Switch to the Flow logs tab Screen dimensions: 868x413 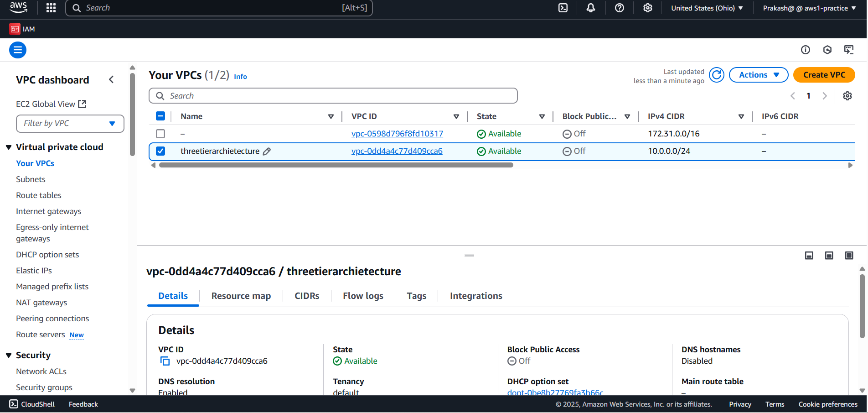[363, 296]
